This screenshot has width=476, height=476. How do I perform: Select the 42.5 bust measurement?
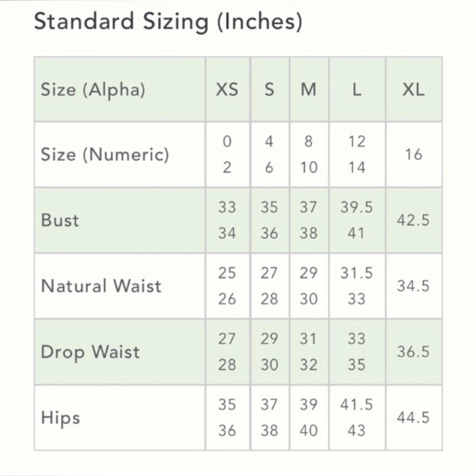pyautogui.click(x=413, y=220)
